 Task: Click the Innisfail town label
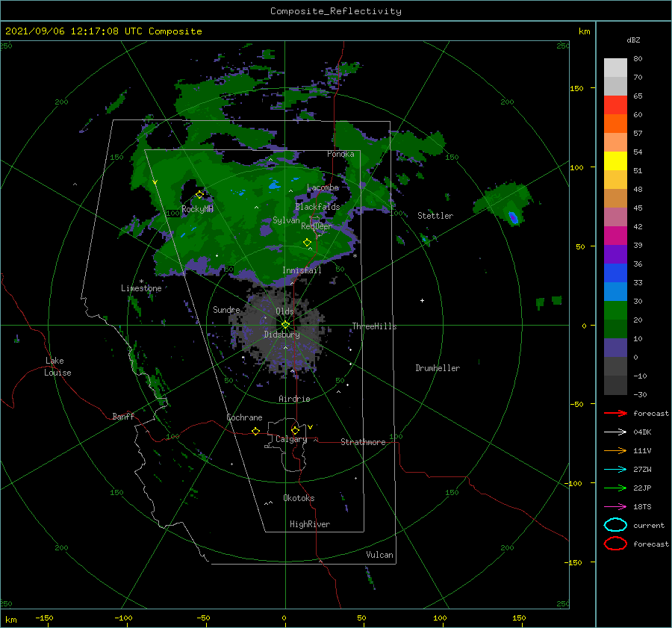coord(302,270)
